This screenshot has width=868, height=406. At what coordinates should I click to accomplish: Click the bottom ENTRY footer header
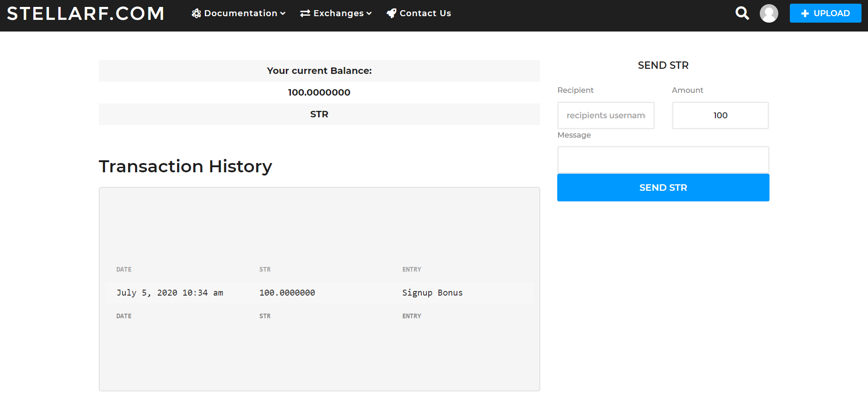pyautogui.click(x=412, y=316)
